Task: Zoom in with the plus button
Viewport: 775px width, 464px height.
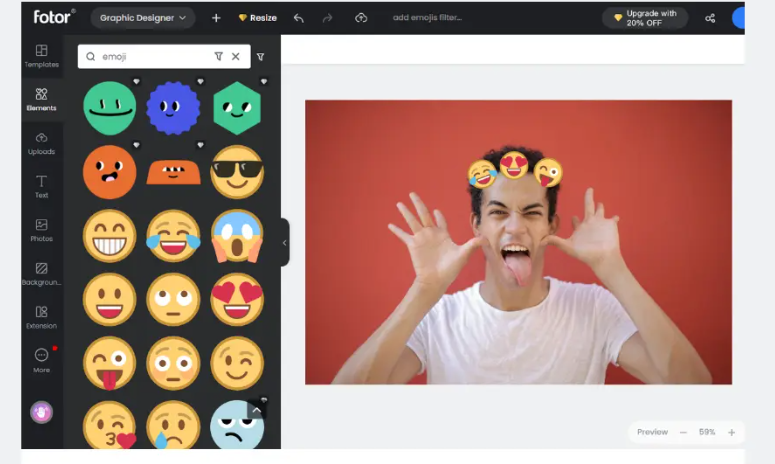Action: (x=732, y=432)
